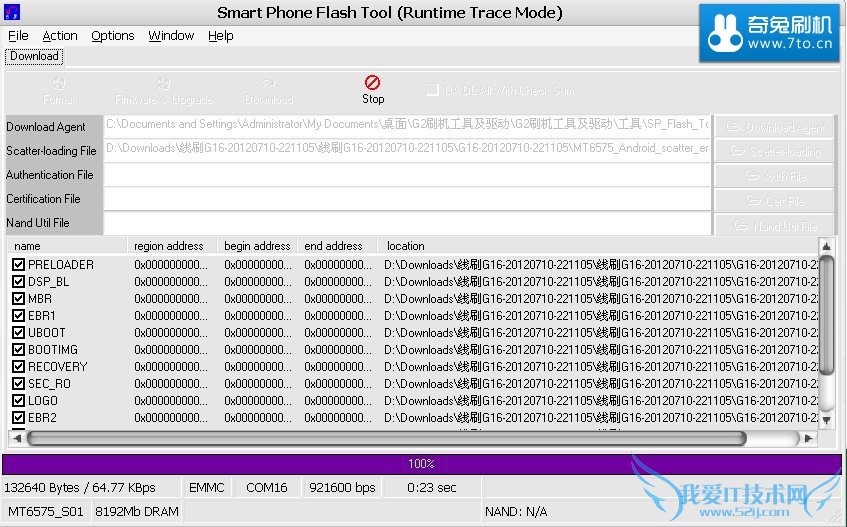Select the Download tab
Screen dimensions: 847x527
(34, 56)
